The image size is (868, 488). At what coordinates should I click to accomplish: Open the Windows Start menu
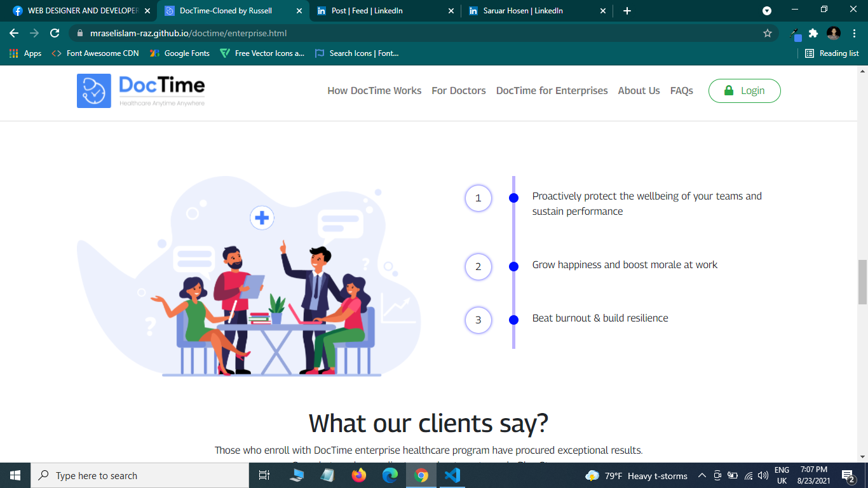click(15, 475)
